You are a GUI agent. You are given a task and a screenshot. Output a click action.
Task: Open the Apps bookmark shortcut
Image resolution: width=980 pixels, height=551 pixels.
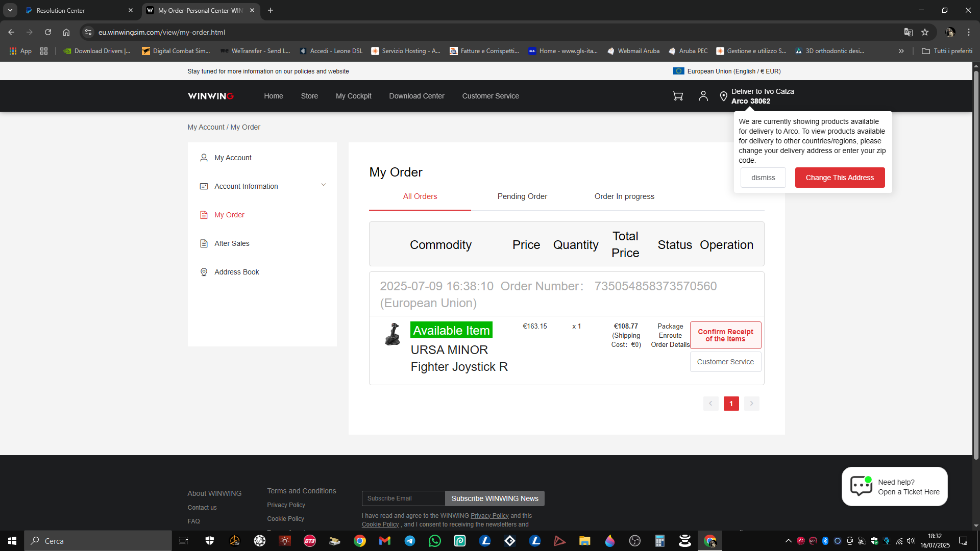point(20,51)
